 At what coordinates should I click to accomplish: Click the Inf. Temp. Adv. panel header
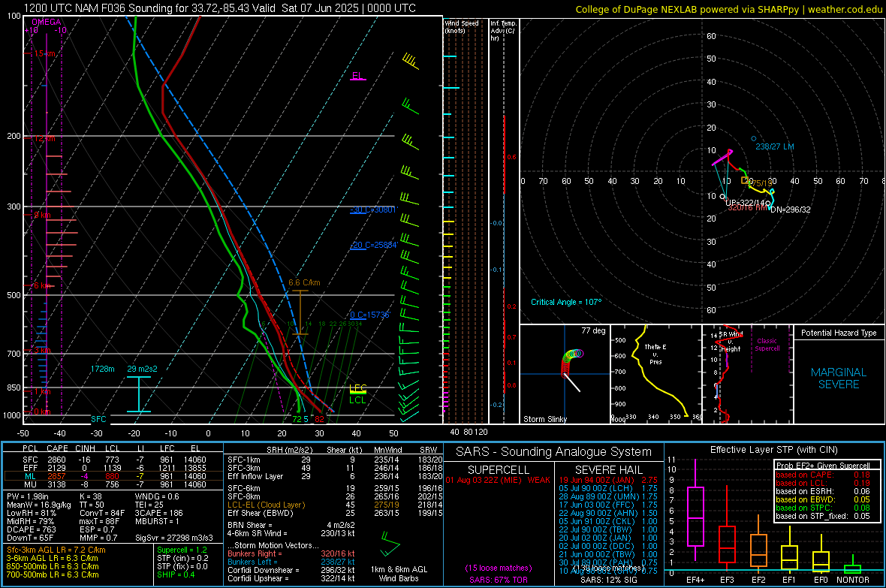point(503,31)
